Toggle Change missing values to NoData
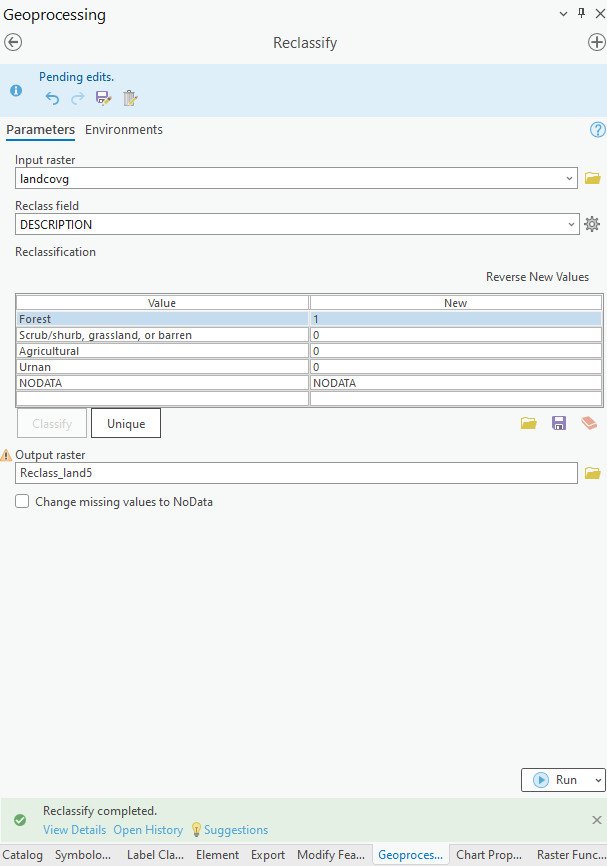 point(22,501)
